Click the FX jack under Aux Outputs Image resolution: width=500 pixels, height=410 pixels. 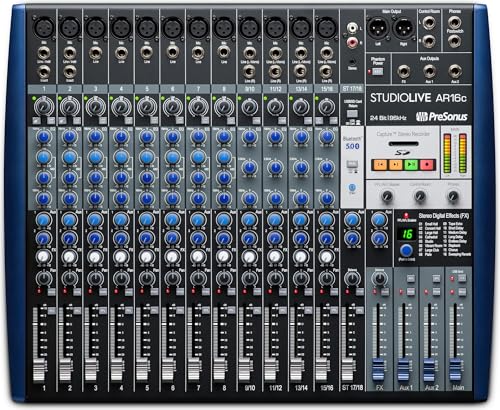404,71
